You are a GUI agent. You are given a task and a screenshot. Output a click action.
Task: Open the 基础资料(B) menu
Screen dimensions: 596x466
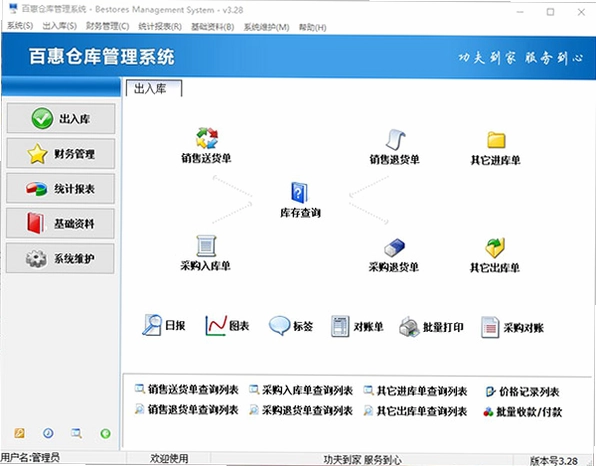[212, 27]
